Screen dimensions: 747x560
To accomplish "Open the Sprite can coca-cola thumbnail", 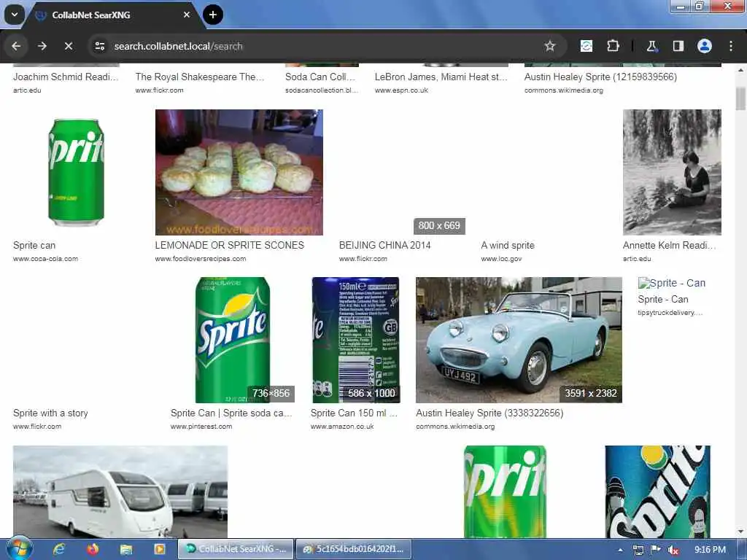I will 76,172.
